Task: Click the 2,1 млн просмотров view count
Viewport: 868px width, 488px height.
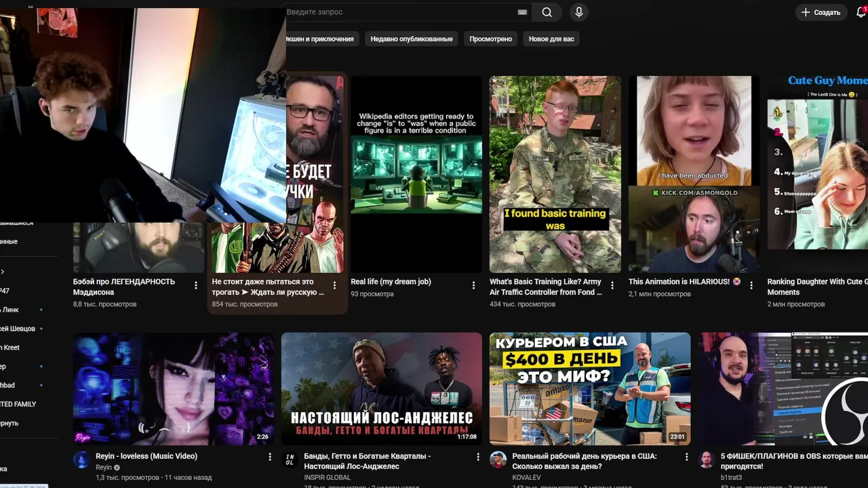Action: (x=660, y=294)
